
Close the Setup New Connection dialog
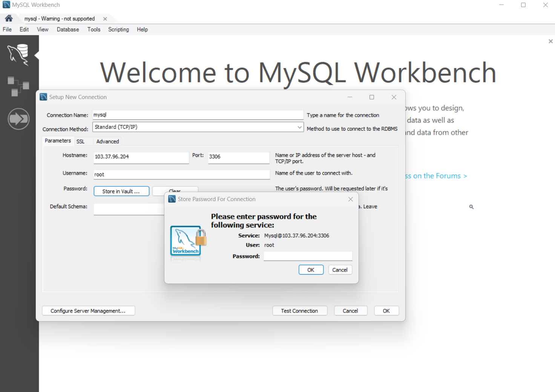pyautogui.click(x=394, y=97)
